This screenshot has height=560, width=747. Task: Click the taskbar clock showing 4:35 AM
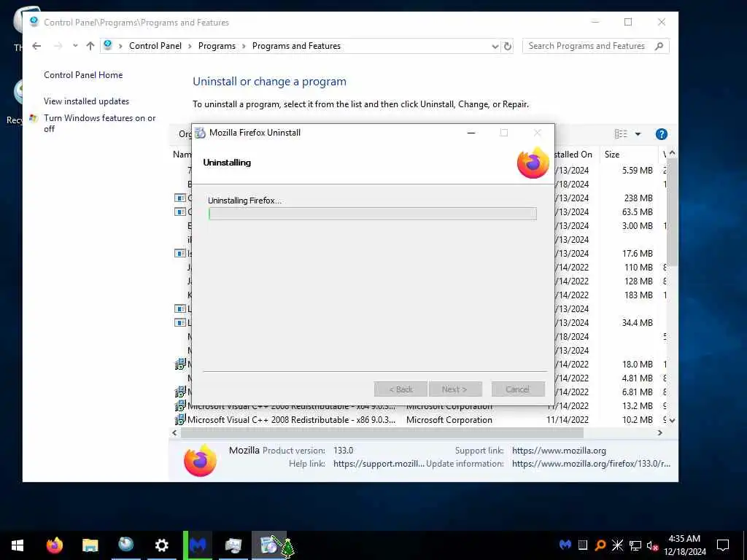point(684,545)
